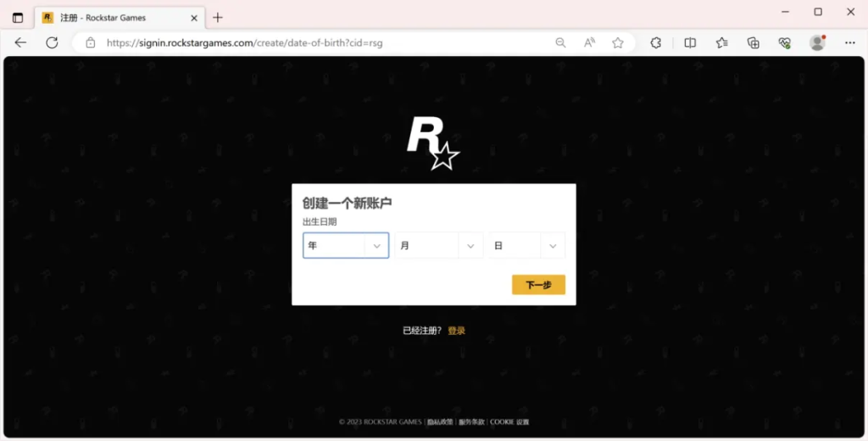Open the 隐私政策 footer link
This screenshot has width=868, height=441.
coord(440,422)
